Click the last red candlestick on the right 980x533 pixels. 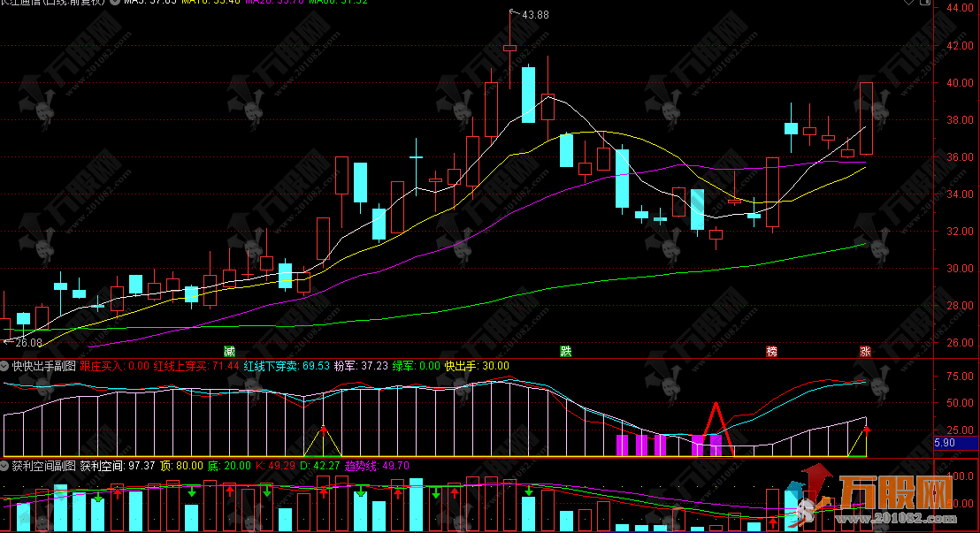(x=866, y=118)
